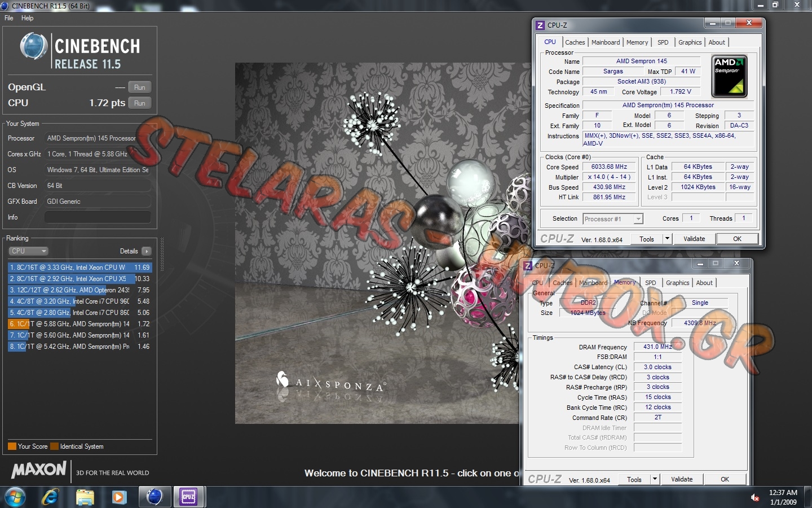812x508 pixels.
Task: Open the Help menu
Action: pyautogui.click(x=28, y=18)
